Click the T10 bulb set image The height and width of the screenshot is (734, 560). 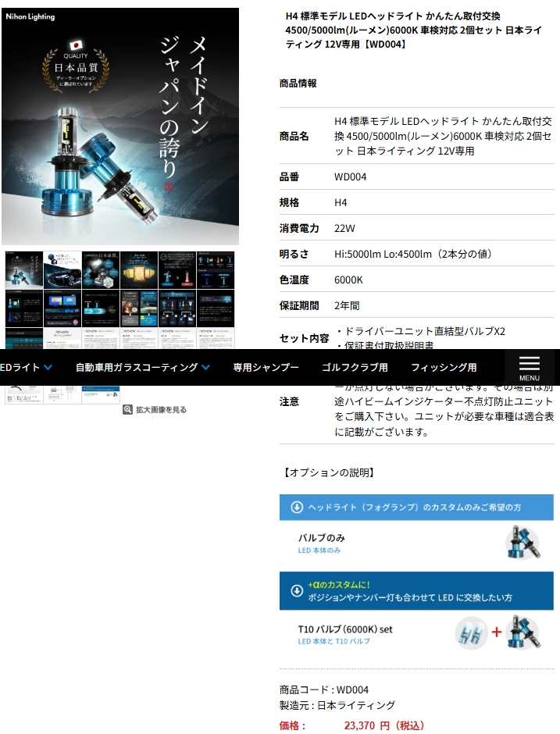click(498, 632)
